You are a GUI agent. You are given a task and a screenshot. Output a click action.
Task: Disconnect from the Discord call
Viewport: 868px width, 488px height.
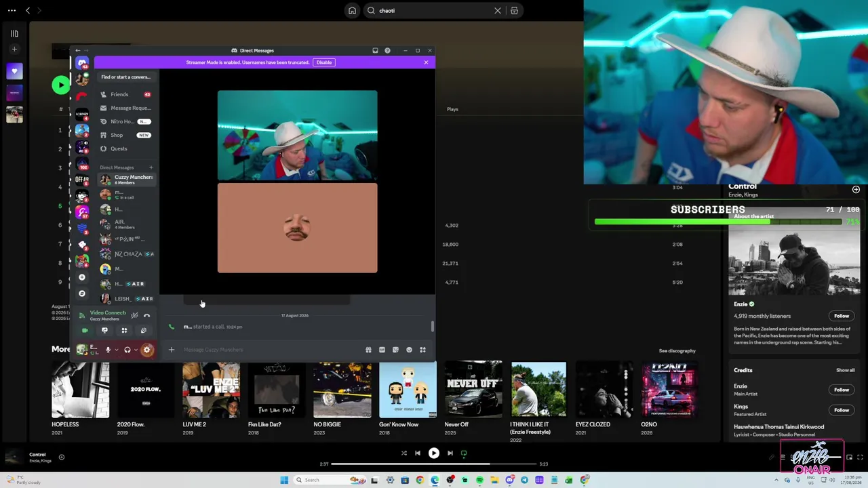146,315
